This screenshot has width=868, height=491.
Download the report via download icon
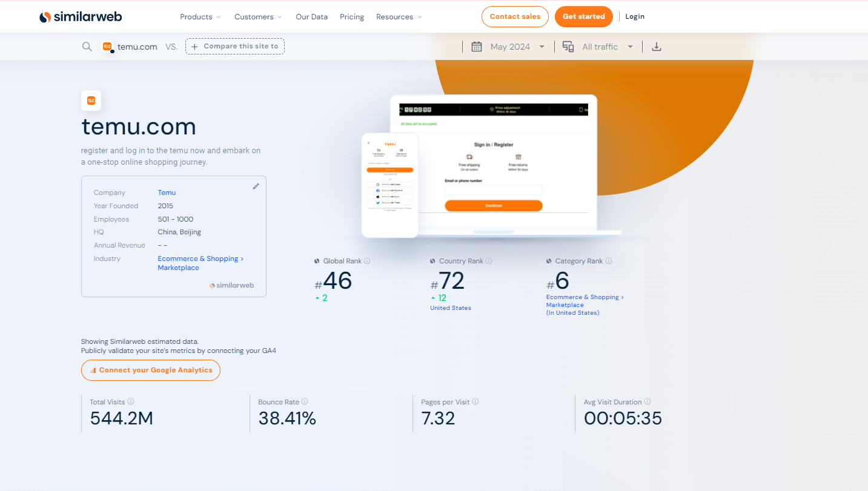(656, 47)
